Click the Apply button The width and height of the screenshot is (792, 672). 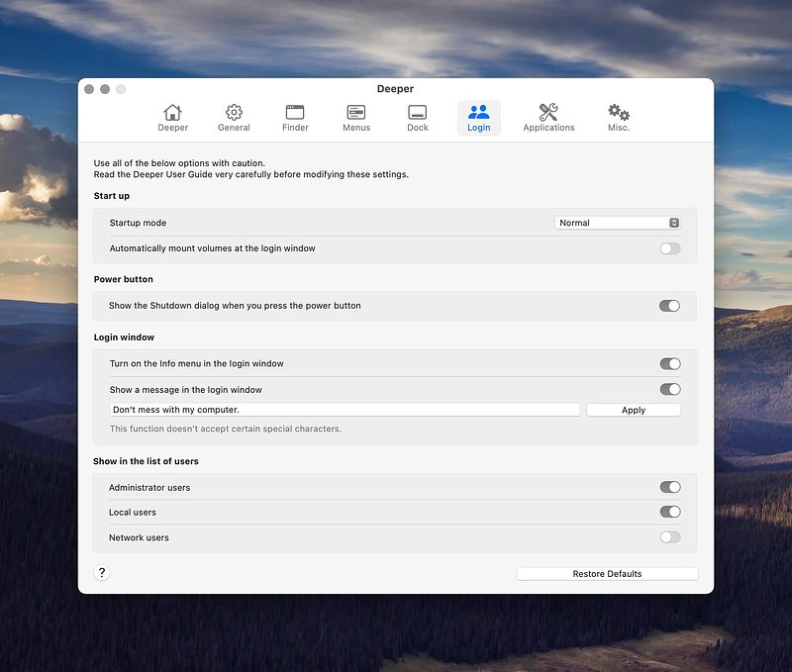coord(634,410)
